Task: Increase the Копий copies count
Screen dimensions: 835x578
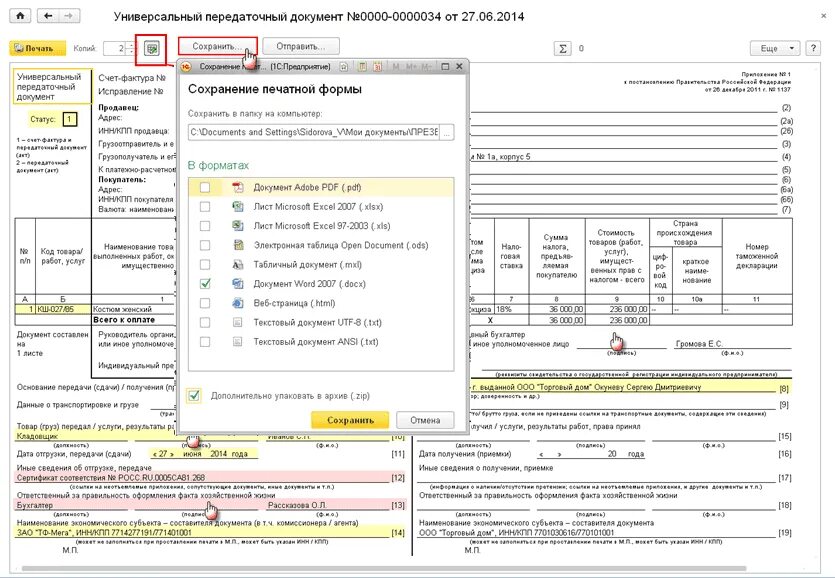Action: 131,45
